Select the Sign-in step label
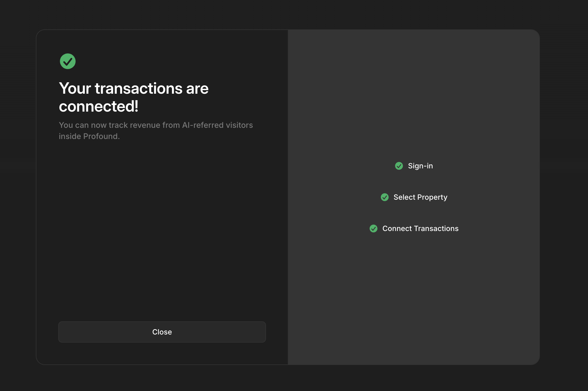This screenshot has width=588, height=391. pos(420,166)
